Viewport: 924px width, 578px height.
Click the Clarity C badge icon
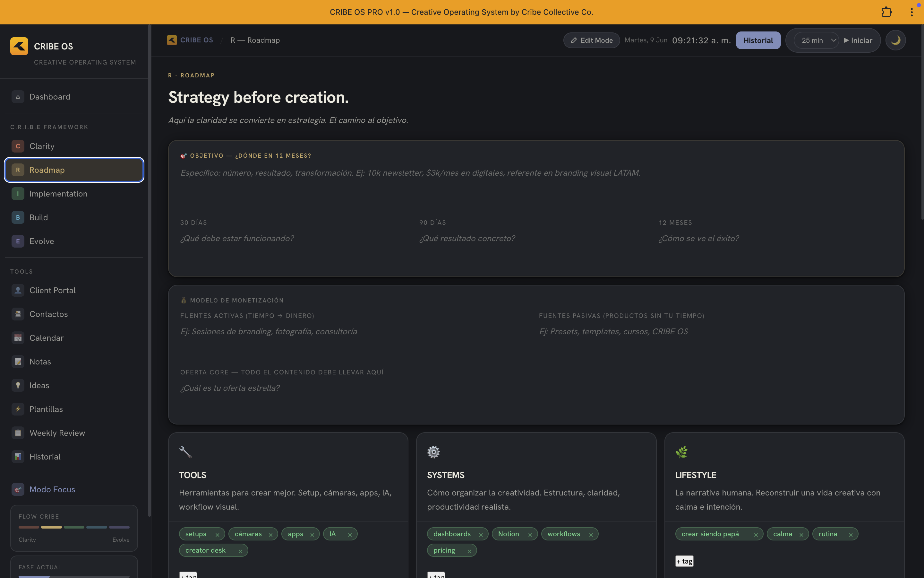18,146
